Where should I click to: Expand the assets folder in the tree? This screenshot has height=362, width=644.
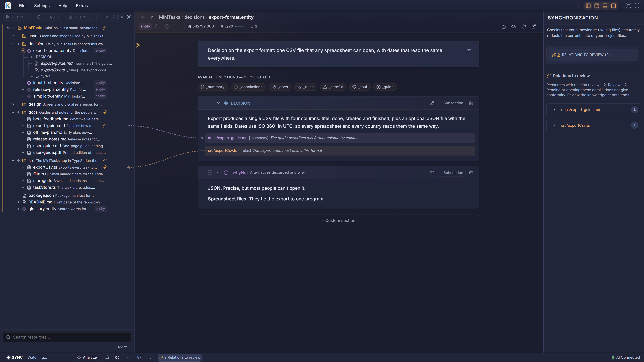pos(13,36)
